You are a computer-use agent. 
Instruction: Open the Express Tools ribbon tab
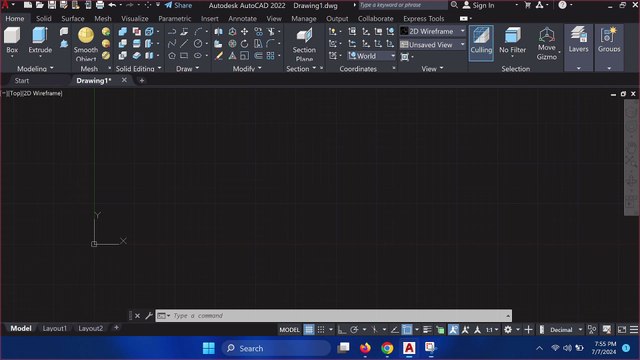point(424,18)
